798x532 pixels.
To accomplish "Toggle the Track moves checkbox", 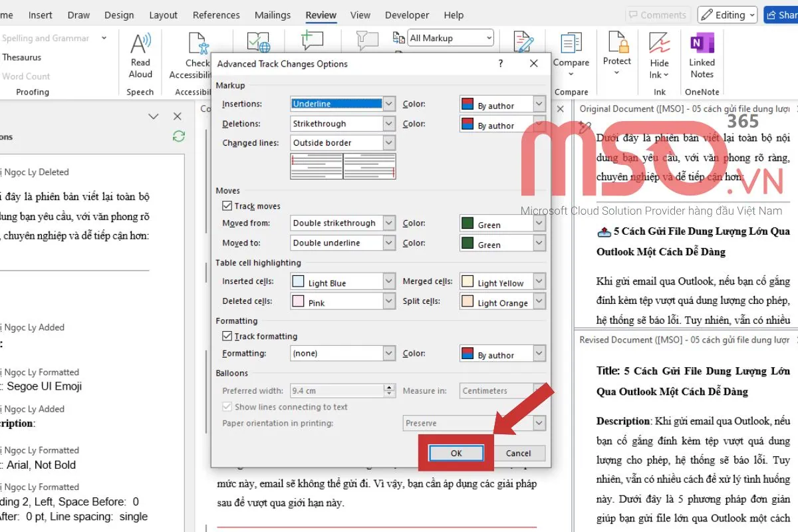I will 227,205.
